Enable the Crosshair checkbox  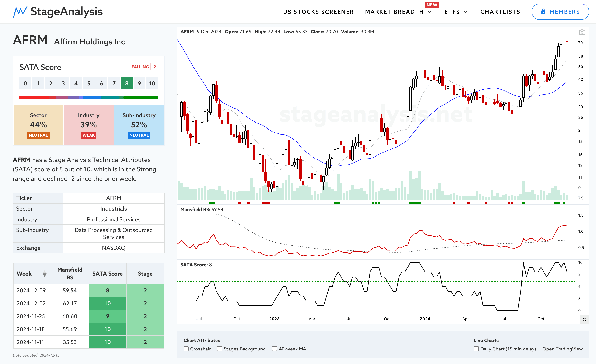pyautogui.click(x=186, y=349)
